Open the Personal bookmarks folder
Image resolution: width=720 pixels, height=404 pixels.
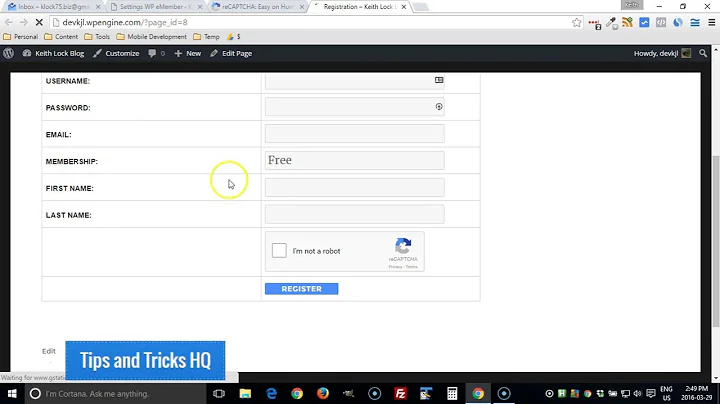21,37
